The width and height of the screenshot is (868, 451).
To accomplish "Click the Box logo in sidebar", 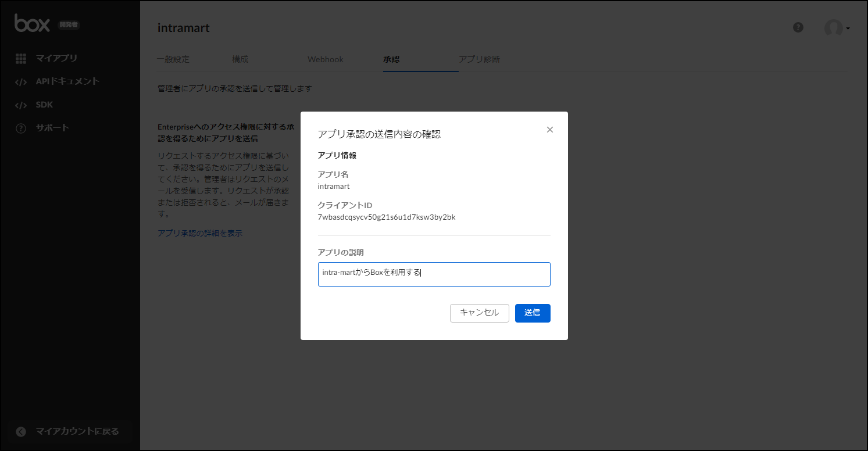I will coord(32,23).
